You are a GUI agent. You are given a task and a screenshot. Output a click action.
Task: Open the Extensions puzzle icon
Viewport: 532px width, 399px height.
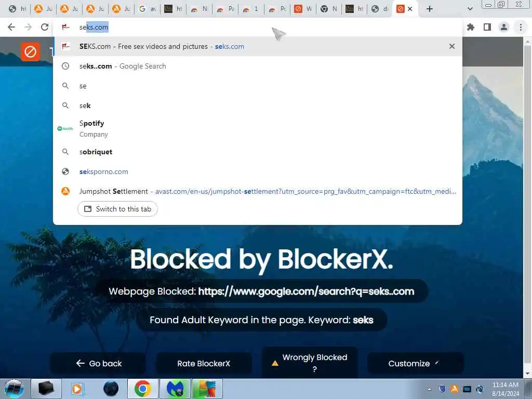[x=471, y=27]
